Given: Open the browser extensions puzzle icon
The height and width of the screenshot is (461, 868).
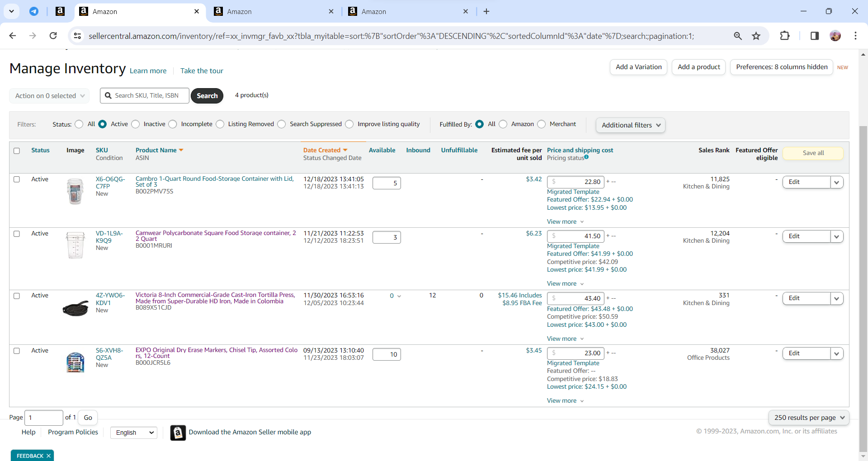Looking at the screenshot, I should point(785,36).
